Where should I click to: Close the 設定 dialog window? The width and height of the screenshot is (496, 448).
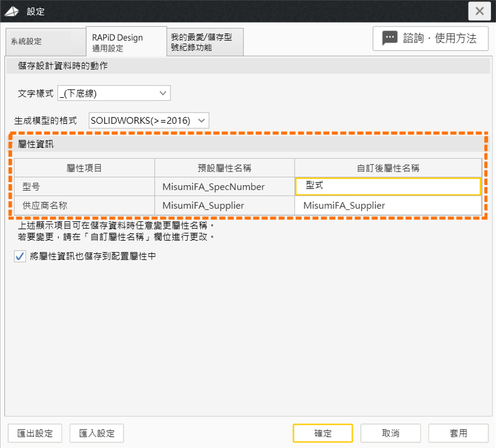click(x=479, y=11)
